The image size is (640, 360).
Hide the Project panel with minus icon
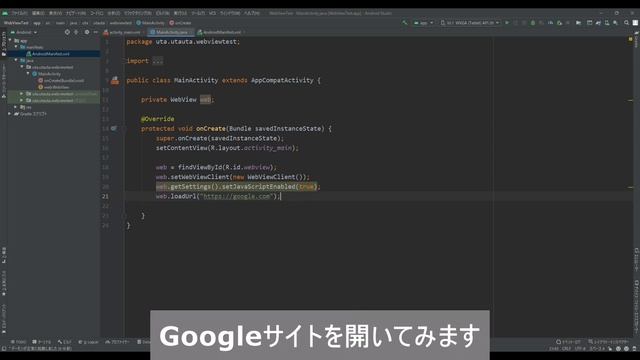[x=96, y=32]
